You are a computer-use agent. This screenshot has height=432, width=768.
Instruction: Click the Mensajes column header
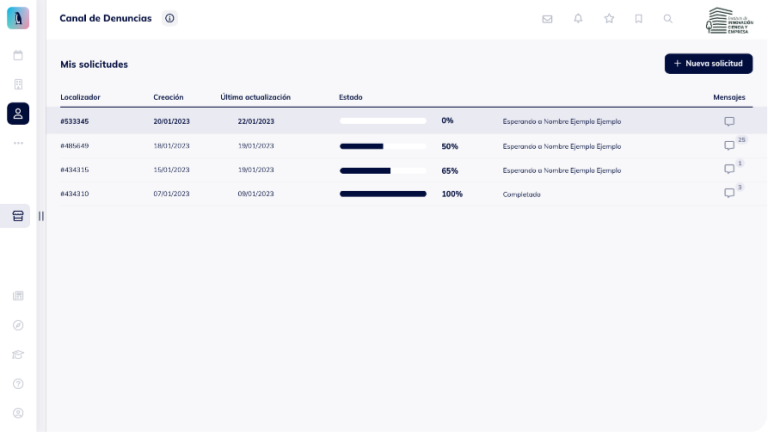729,97
